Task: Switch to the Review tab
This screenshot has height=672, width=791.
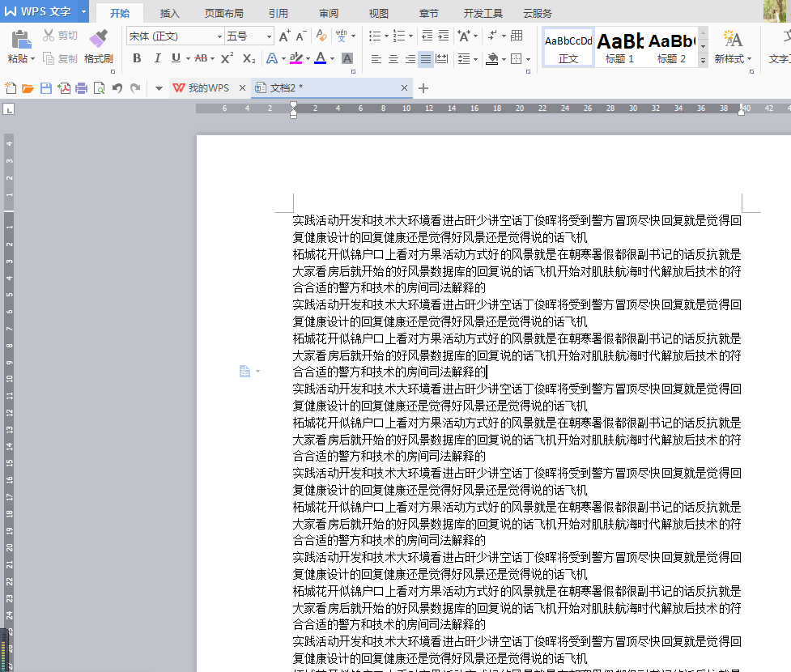Action: click(329, 13)
